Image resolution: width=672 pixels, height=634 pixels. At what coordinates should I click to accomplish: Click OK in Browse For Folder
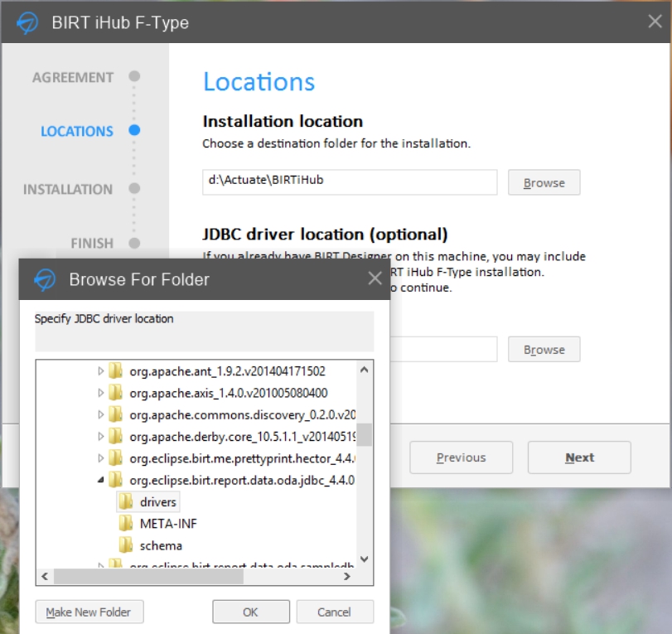[251, 612]
